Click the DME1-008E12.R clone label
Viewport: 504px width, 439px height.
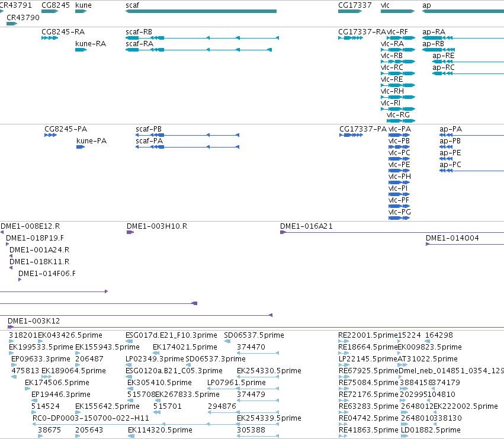pyautogui.click(x=30, y=226)
